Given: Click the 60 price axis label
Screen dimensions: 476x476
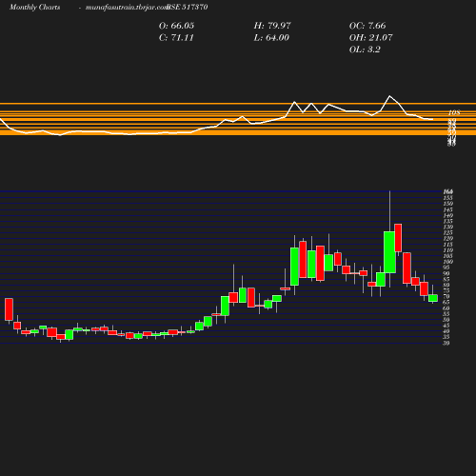Looking at the screenshot, I should pos(446,308).
